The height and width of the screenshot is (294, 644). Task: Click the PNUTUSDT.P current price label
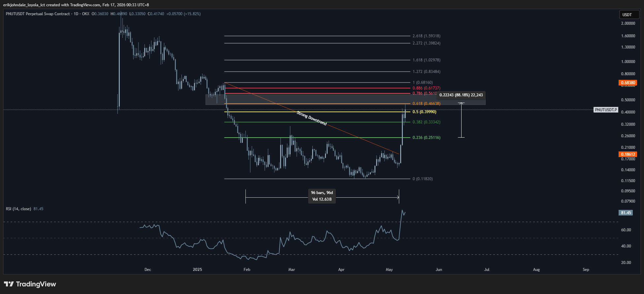coord(606,110)
